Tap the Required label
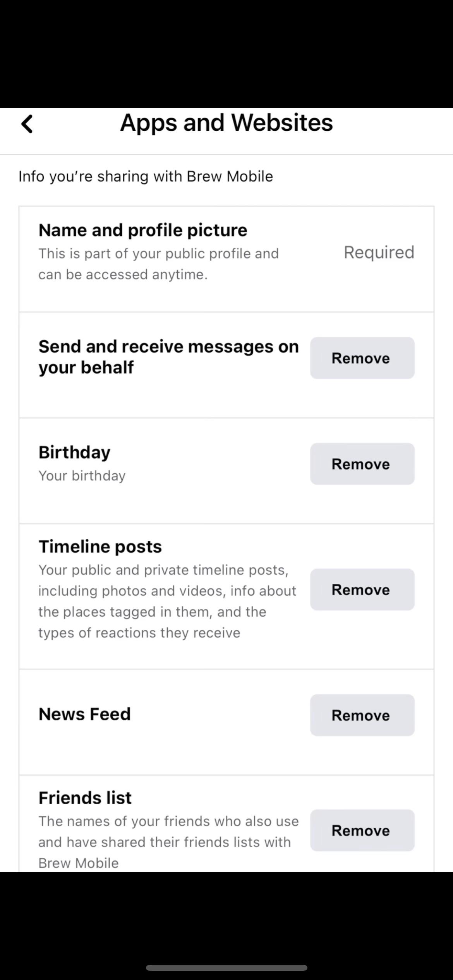This screenshot has width=453, height=980. point(379,252)
